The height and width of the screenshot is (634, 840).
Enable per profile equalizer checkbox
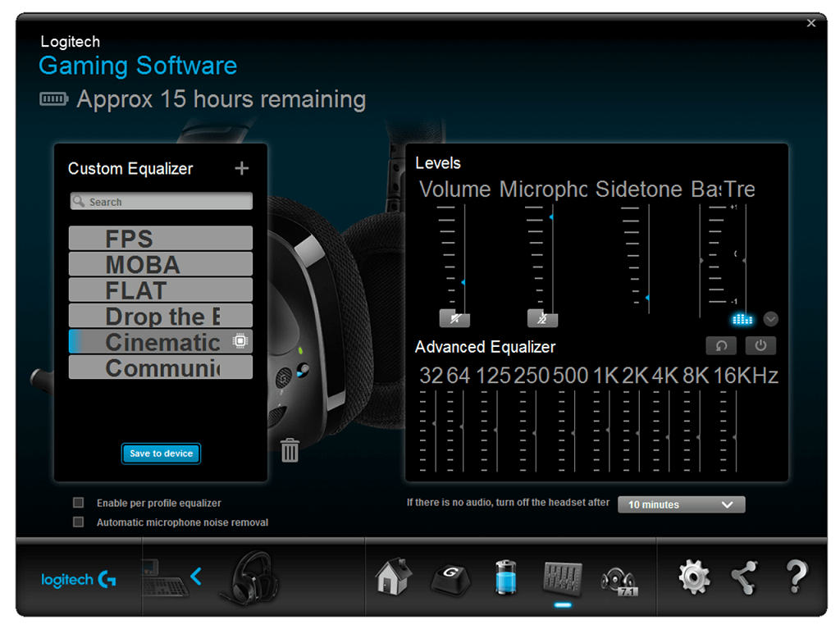pos(78,502)
